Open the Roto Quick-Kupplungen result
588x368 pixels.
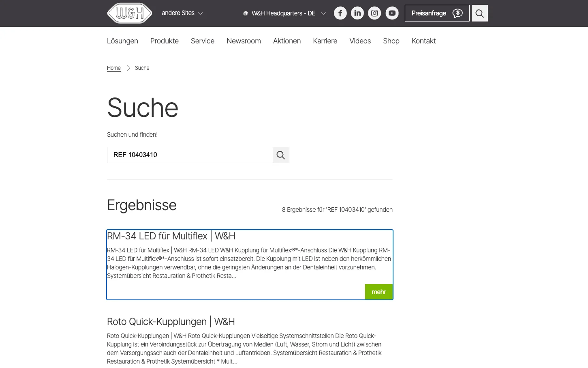[x=171, y=322]
